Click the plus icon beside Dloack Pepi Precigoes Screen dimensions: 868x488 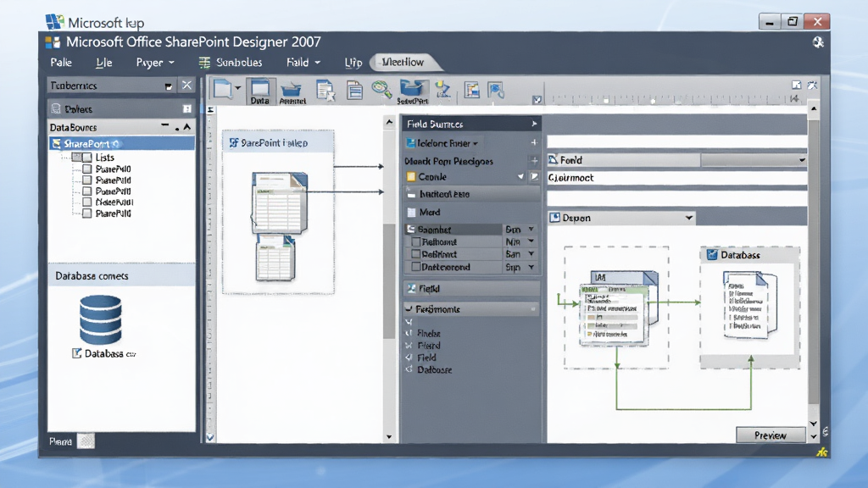[x=534, y=161]
